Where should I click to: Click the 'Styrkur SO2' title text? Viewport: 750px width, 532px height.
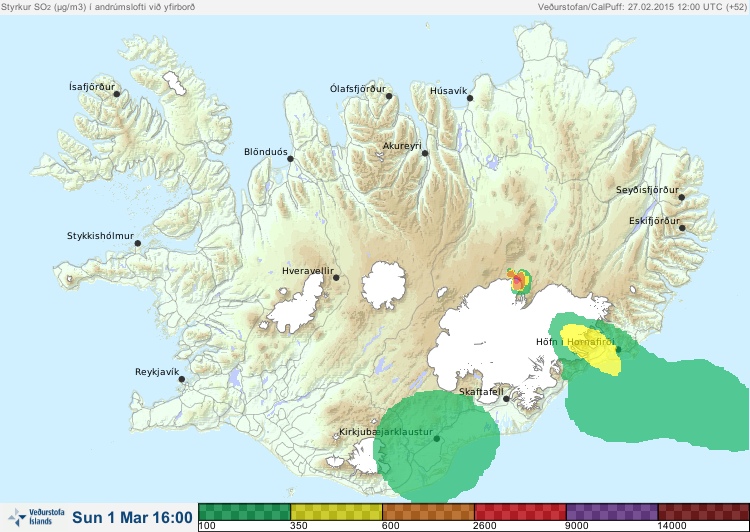coord(99,7)
